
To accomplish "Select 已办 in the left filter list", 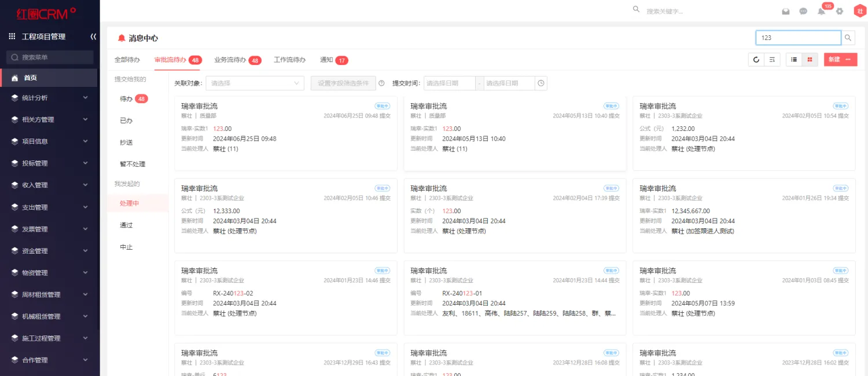I will click(x=126, y=121).
